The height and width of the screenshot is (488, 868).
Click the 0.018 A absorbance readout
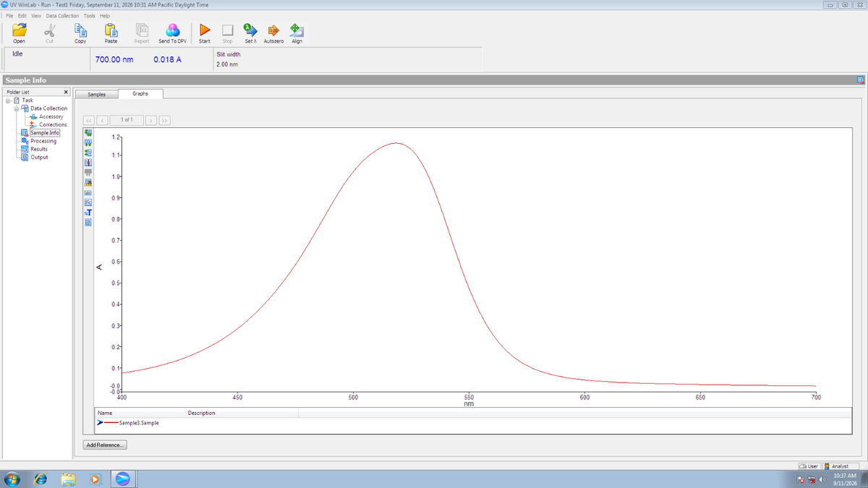coord(167,59)
